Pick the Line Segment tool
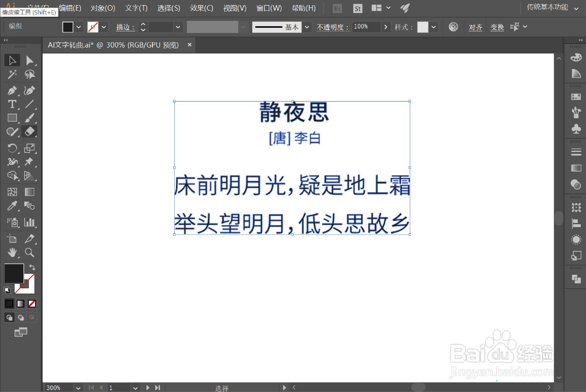Image resolution: width=586 pixels, height=392 pixels. pos(30,104)
